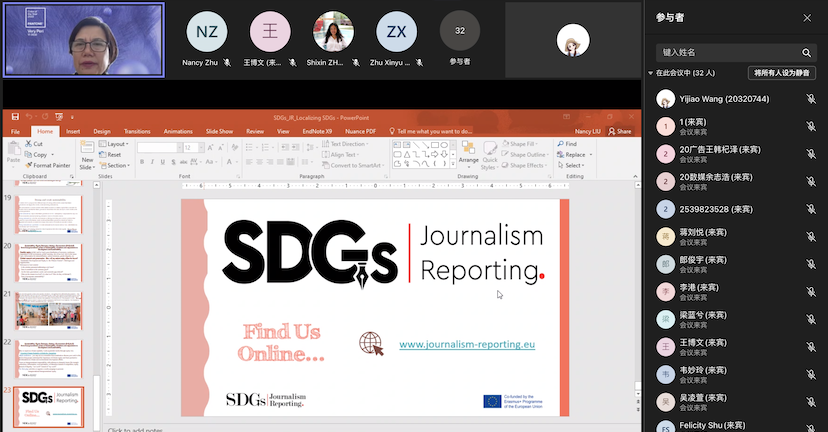The image size is (828, 432).
Task: Open the Layout dropdown
Action: (114, 144)
